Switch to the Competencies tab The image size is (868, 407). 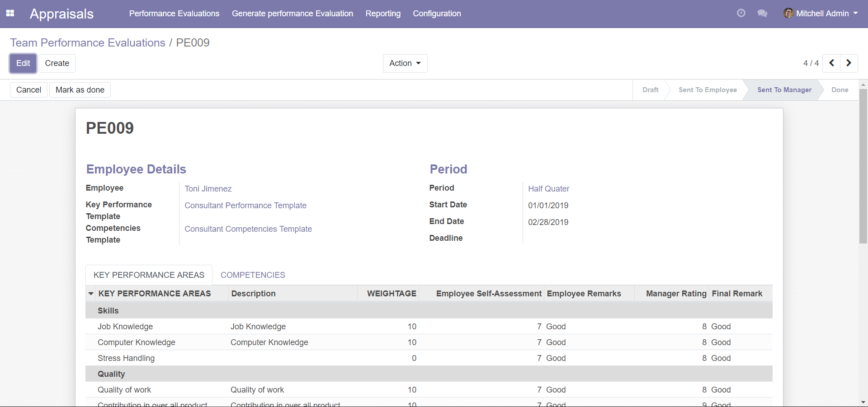click(x=253, y=275)
